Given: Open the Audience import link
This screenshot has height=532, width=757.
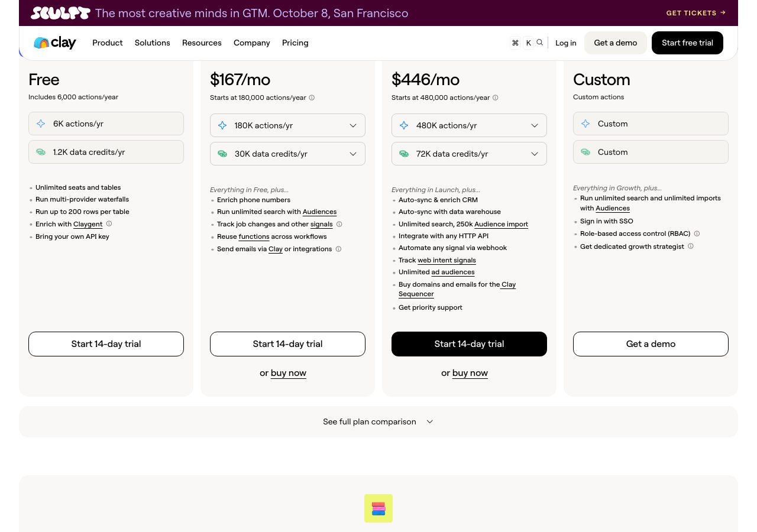Looking at the screenshot, I should click(502, 224).
